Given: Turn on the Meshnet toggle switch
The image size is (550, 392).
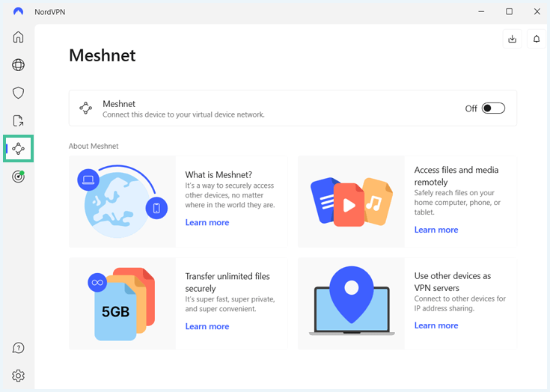Looking at the screenshot, I should tap(493, 108).
